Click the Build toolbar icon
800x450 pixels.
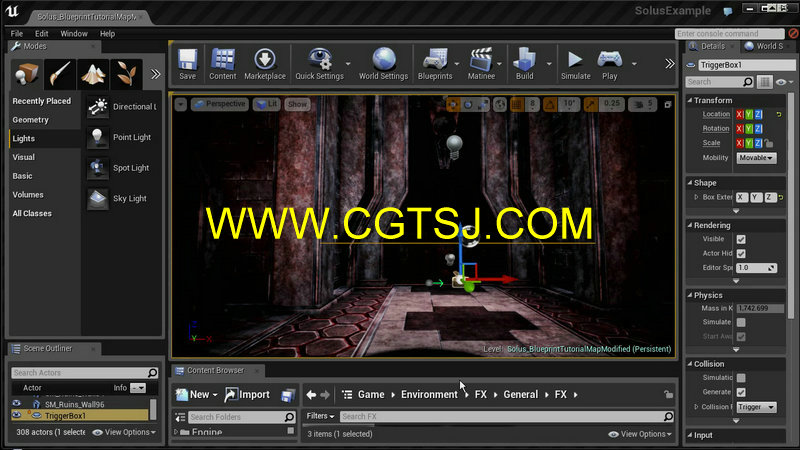(x=524, y=63)
